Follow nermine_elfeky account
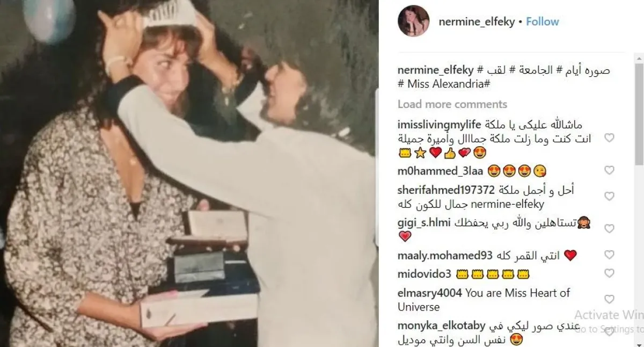 tap(543, 21)
